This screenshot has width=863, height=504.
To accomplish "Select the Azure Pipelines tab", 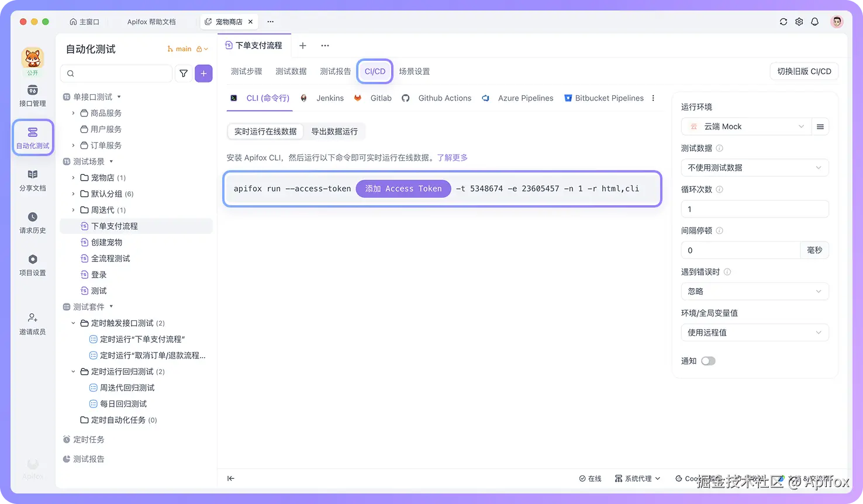I will point(517,98).
